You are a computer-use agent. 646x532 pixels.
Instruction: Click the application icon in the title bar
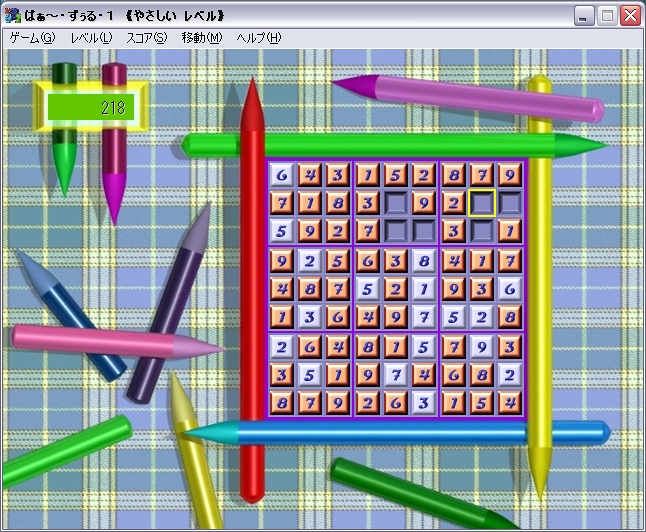click(x=13, y=15)
